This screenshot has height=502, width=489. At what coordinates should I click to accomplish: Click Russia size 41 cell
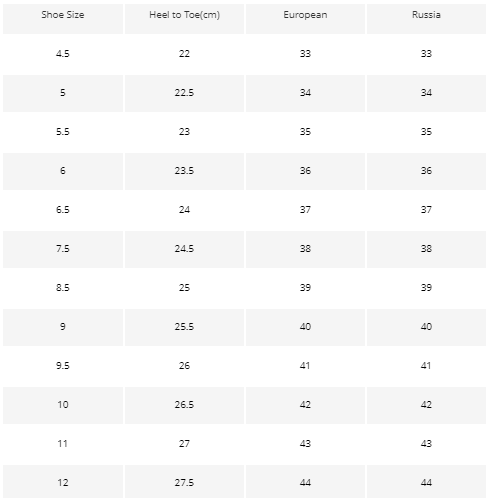426,366
